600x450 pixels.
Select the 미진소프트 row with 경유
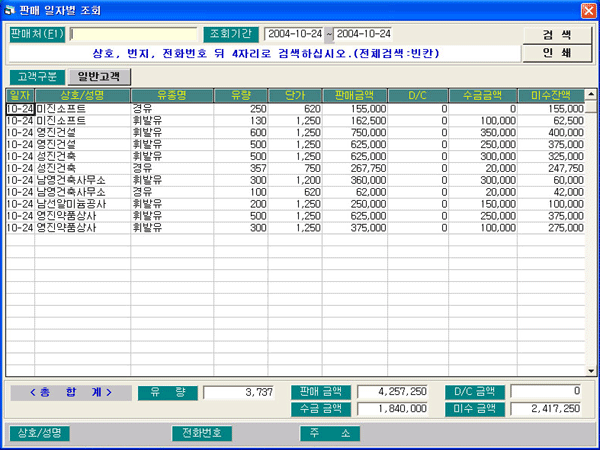295,109
